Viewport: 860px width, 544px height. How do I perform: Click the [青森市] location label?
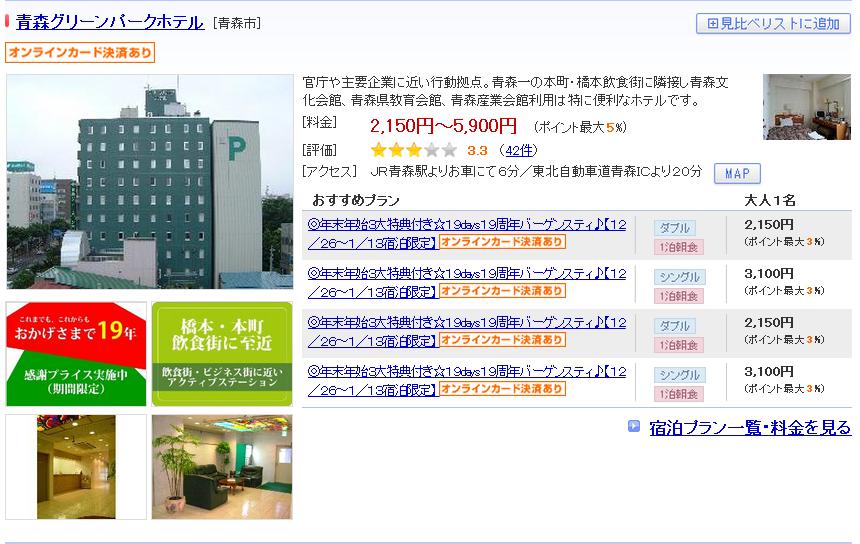(236, 24)
